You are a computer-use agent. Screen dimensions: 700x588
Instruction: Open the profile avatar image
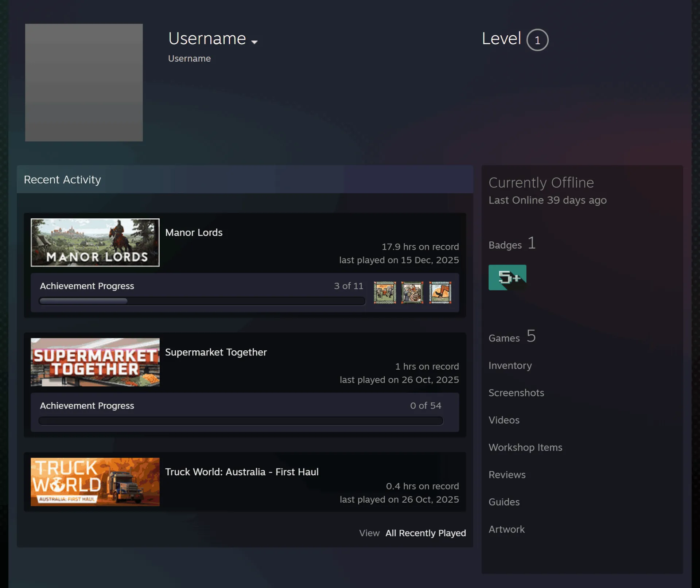point(84,82)
